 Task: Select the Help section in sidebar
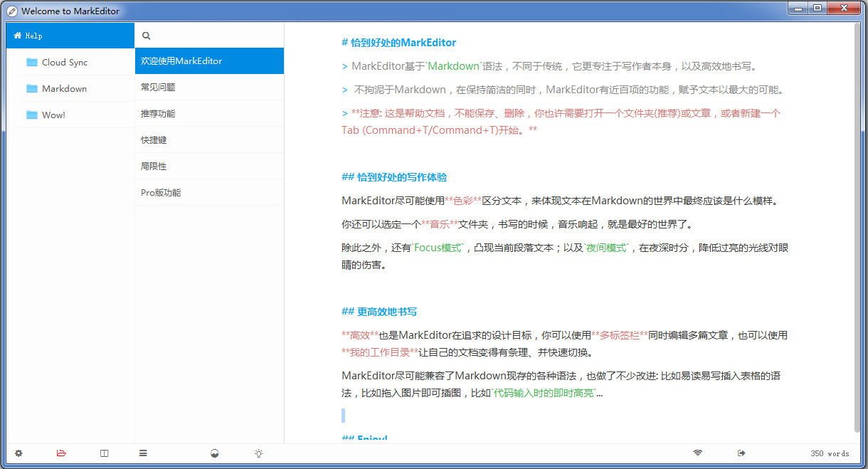pos(36,35)
